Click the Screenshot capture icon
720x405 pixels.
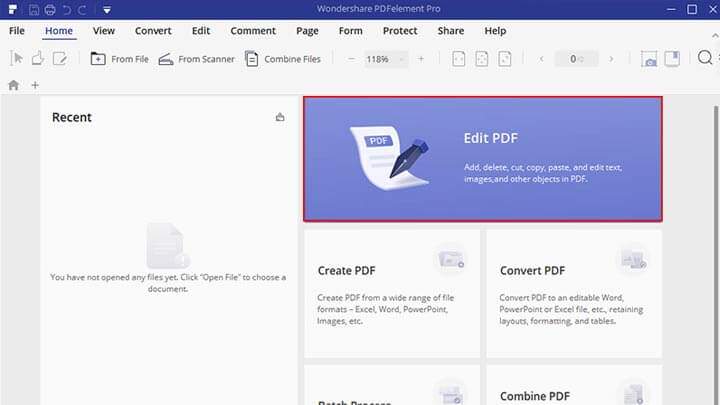point(649,59)
